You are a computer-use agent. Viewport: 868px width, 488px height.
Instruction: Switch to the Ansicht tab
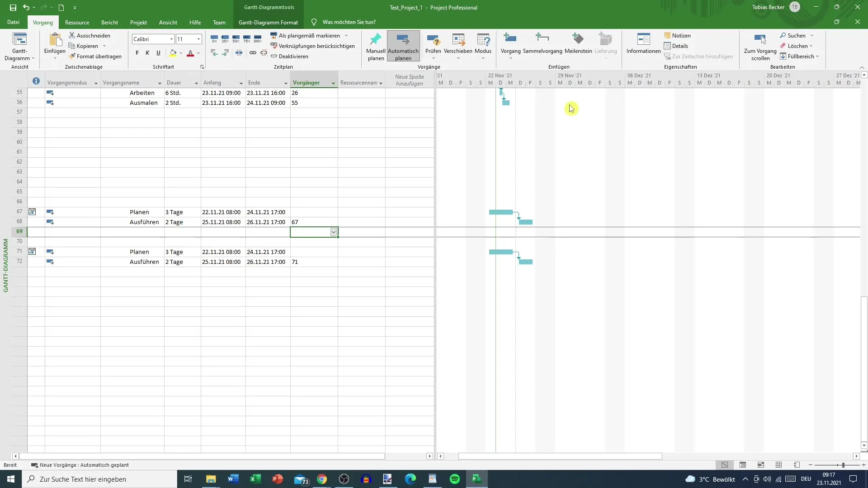pos(168,22)
